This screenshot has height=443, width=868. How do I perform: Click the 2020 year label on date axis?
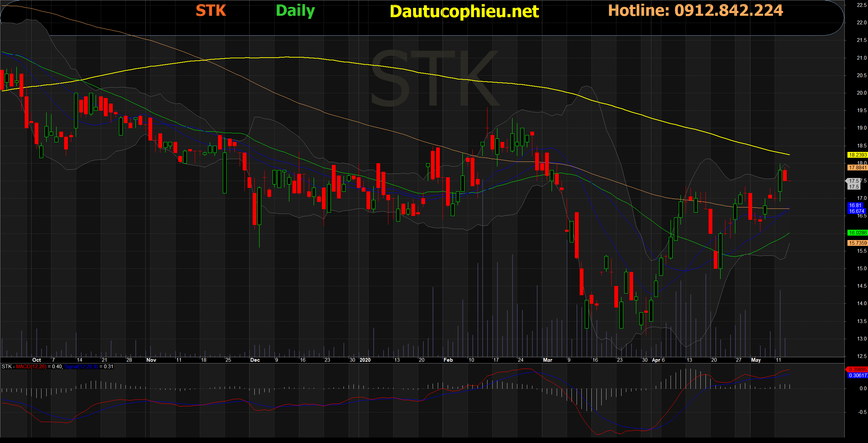pos(365,360)
